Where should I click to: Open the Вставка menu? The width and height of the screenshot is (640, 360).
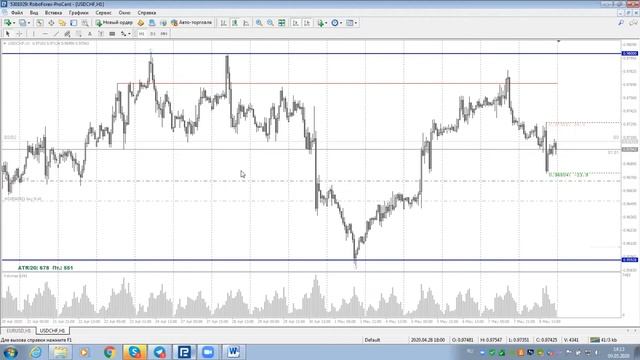pyautogui.click(x=53, y=13)
